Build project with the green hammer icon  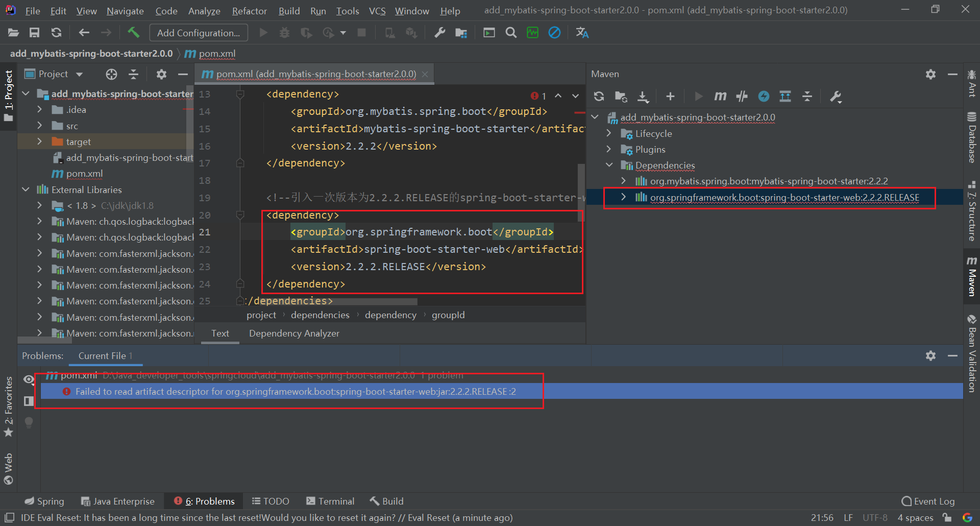(133, 33)
